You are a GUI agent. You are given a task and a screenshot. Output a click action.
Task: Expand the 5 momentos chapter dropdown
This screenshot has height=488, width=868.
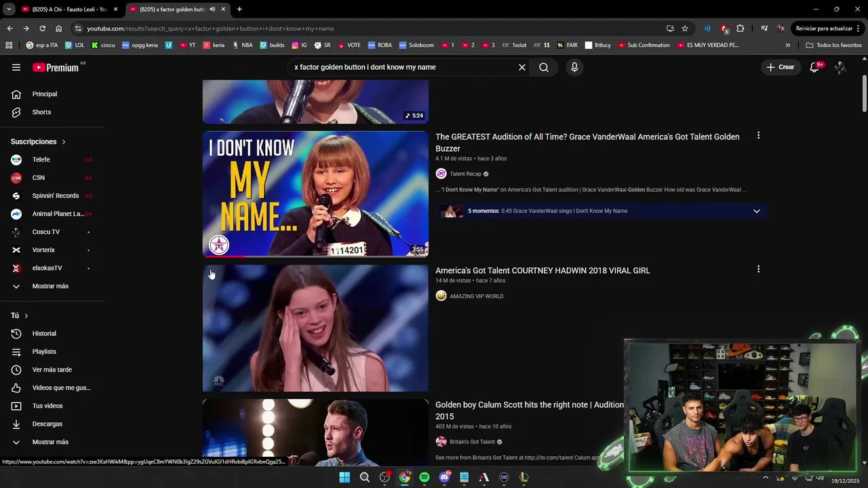(x=757, y=211)
